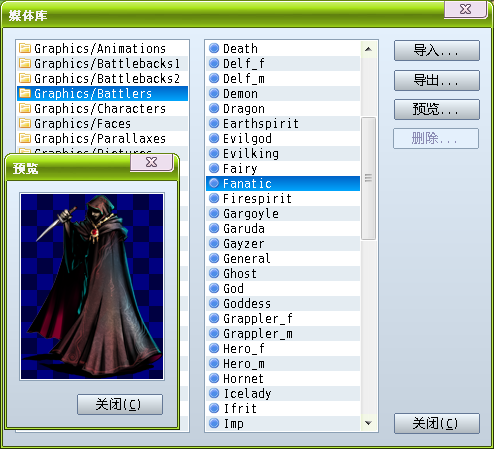Select the Graphics/Battlebacks2 folder name
The image size is (494, 449).
(x=107, y=79)
